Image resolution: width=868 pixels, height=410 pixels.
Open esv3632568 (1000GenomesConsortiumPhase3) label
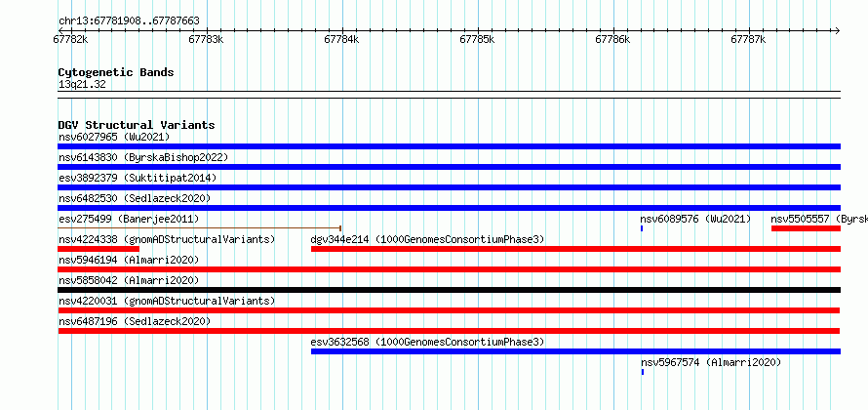(427, 342)
